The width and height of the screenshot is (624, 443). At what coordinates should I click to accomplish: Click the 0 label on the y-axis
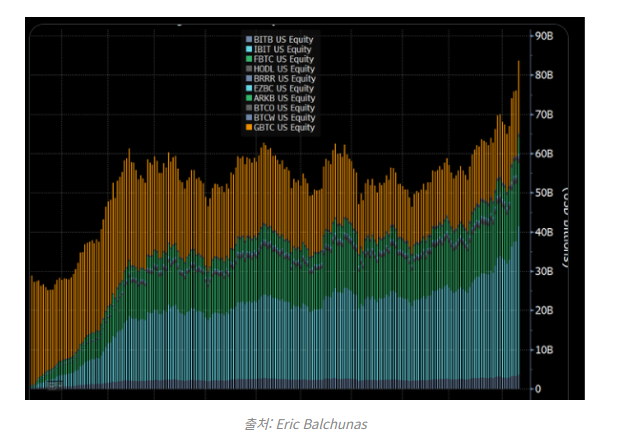click(x=540, y=389)
